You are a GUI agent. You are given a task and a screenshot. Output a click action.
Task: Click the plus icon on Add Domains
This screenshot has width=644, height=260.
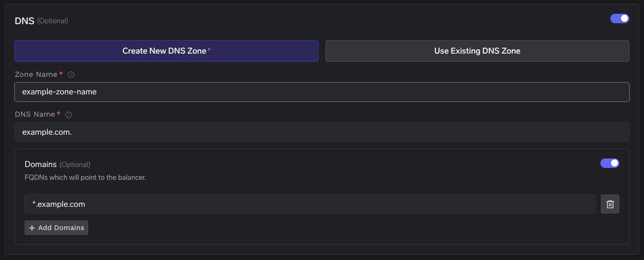tap(32, 228)
